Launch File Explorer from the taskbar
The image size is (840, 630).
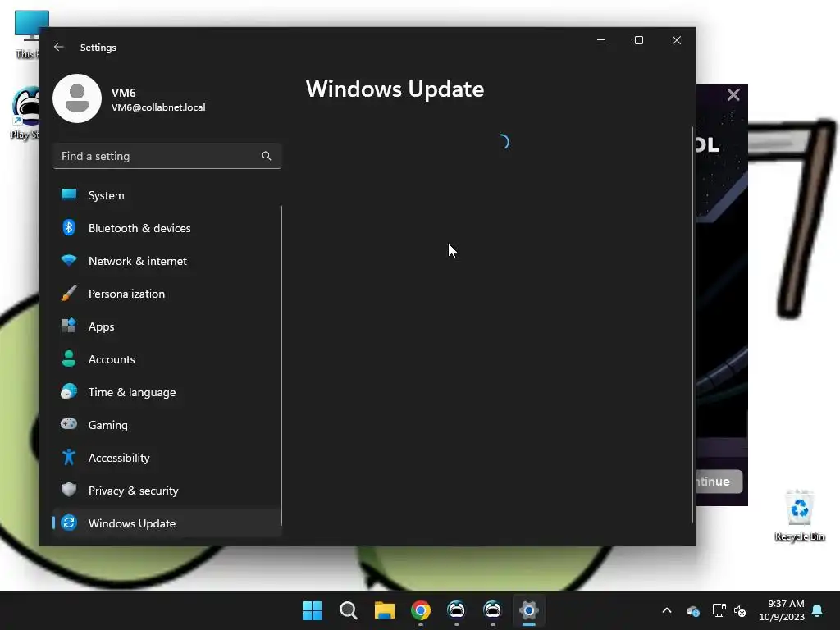384,610
